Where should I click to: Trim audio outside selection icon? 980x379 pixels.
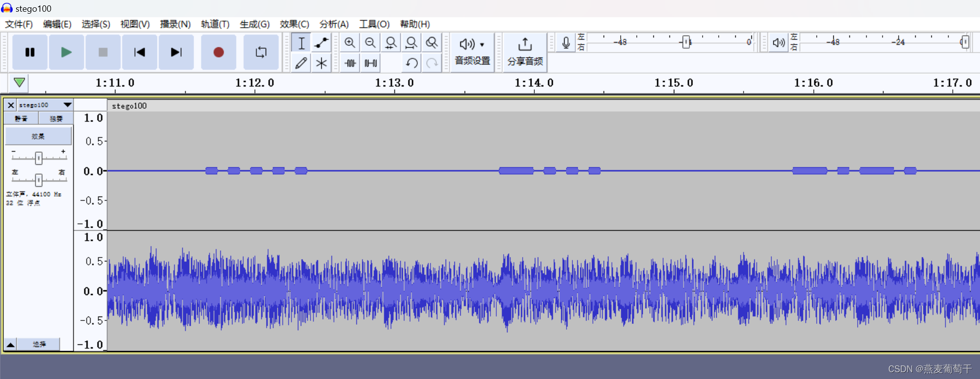[350, 63]
